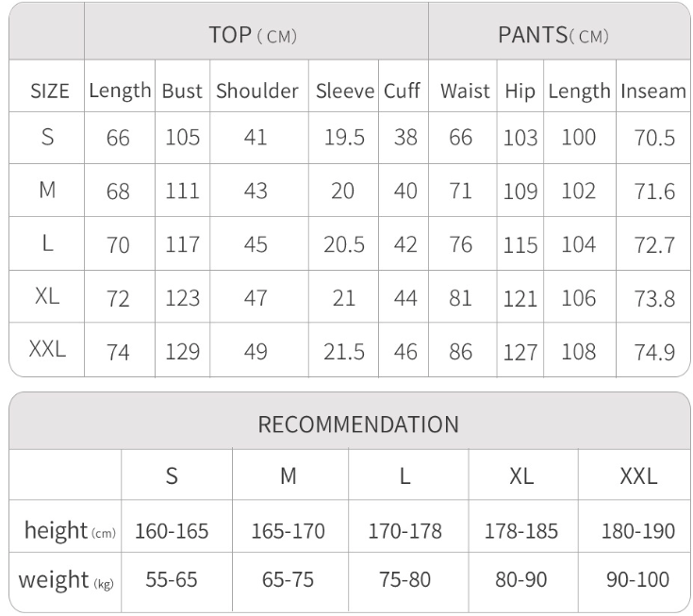Click the 65-75 weight range cell
The image size is (693, 616).
(288, 579)
